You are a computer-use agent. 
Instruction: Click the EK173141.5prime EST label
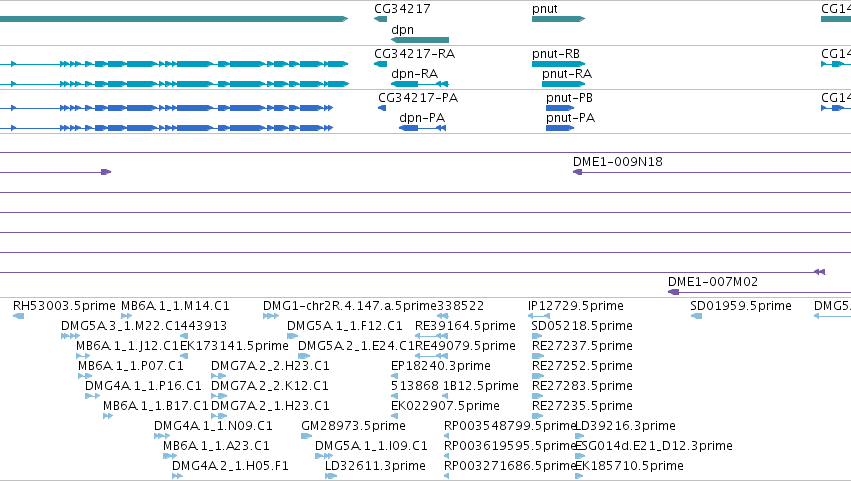[x=234, y=346]
